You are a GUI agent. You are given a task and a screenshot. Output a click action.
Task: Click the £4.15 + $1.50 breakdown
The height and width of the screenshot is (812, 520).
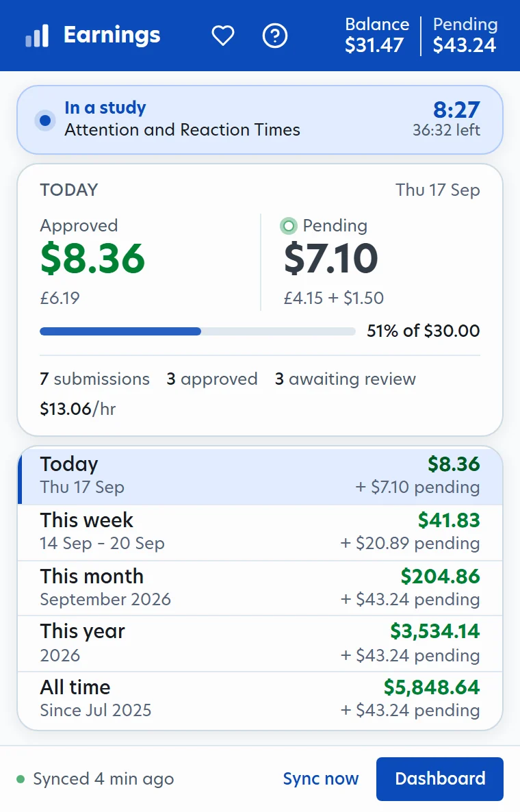pyautogui.click(x=334, y=299)
